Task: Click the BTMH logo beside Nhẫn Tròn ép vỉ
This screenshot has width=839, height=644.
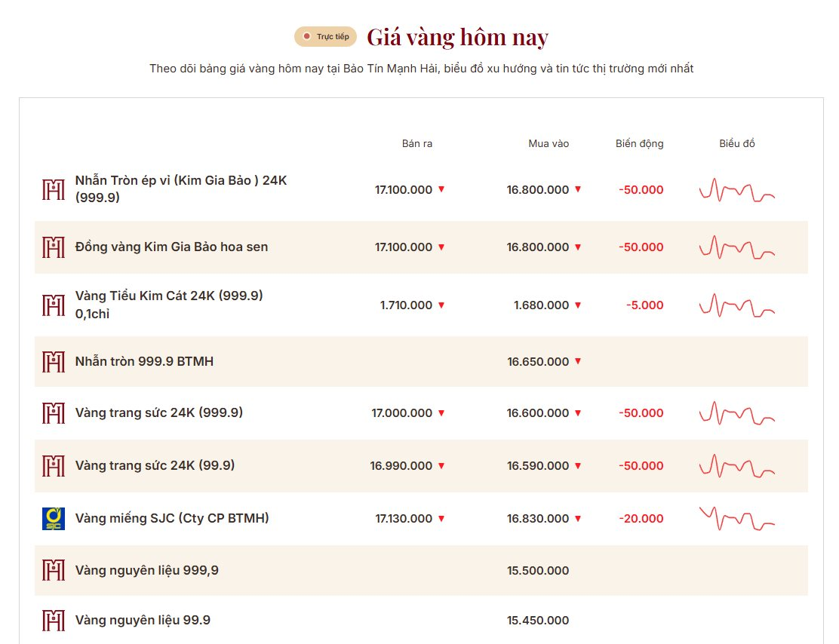Action: point(53,189)
